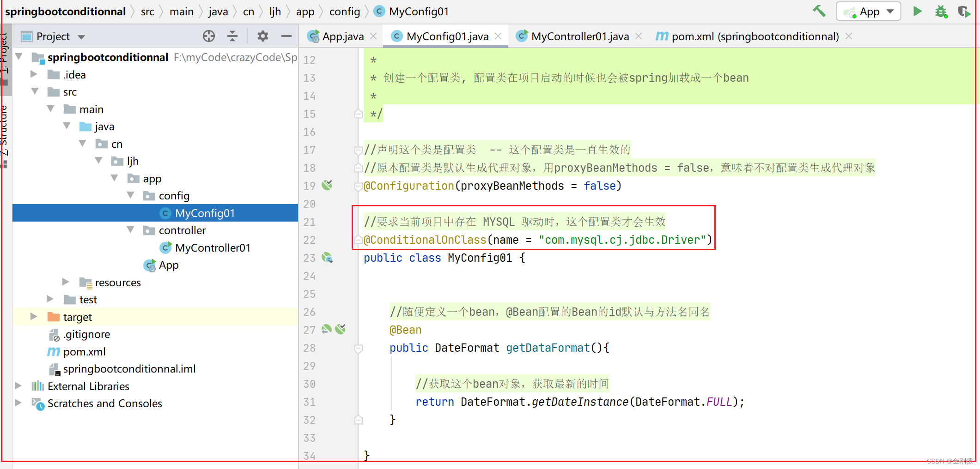This screenshot has width=980, height=469.
Task: Click the Collapse All icon in Project panel
Action: pos(232,36)
